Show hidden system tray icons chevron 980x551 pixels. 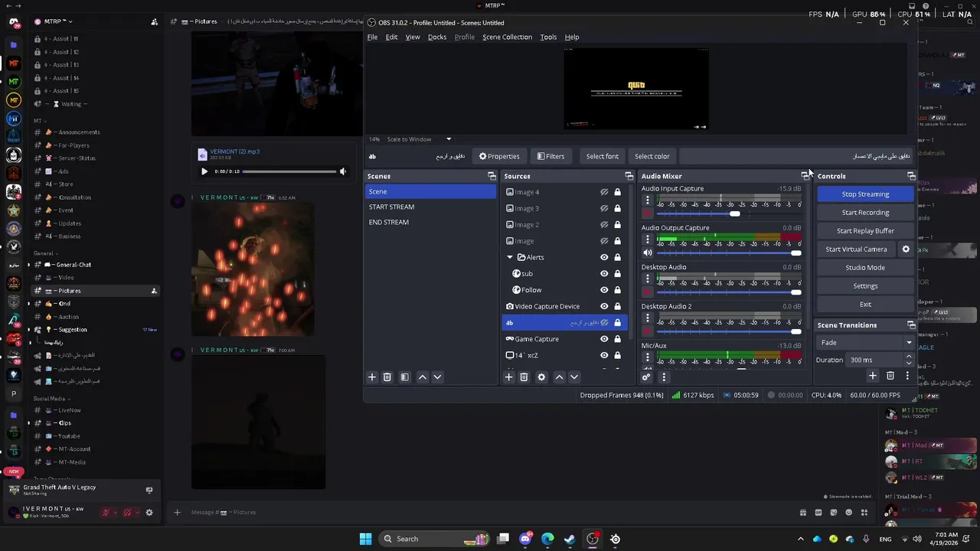coord(801,539)
